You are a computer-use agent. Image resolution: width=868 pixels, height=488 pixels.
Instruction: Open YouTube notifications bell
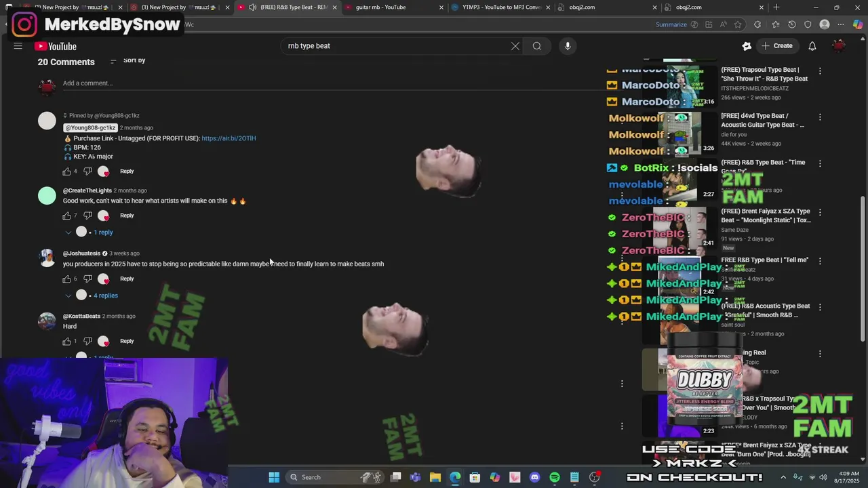pyautogui.click(x=812, y=46)
